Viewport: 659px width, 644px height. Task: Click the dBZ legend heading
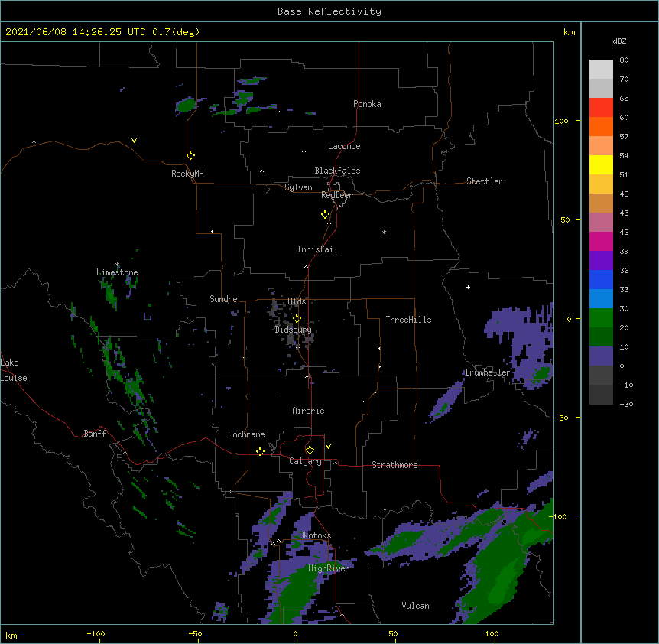(x=619, y=41)
